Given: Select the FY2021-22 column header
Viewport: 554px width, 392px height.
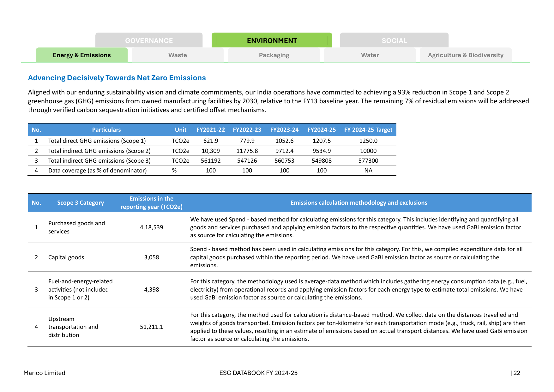Looking at the screenshot, I should click(211, 130).
